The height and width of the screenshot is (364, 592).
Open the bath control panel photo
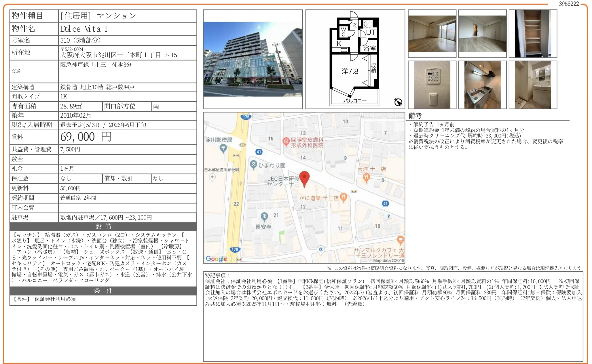[432, 85]
